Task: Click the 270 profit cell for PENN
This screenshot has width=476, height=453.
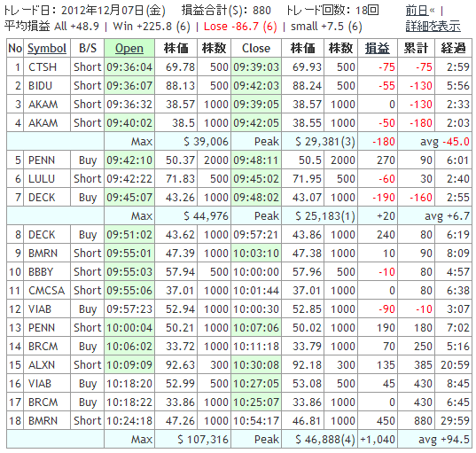Action: click(x=386, y=160)
